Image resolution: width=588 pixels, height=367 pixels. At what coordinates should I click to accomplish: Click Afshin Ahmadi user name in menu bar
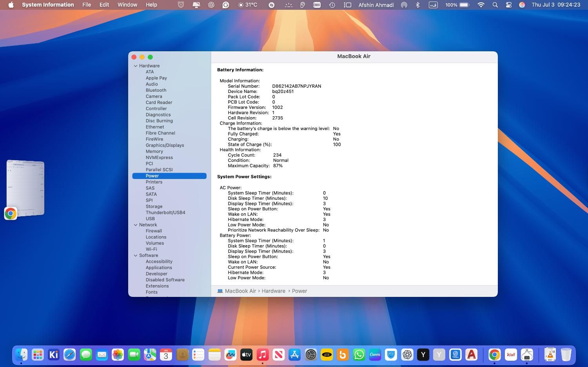pyautogui.click(x=376, y=5)
